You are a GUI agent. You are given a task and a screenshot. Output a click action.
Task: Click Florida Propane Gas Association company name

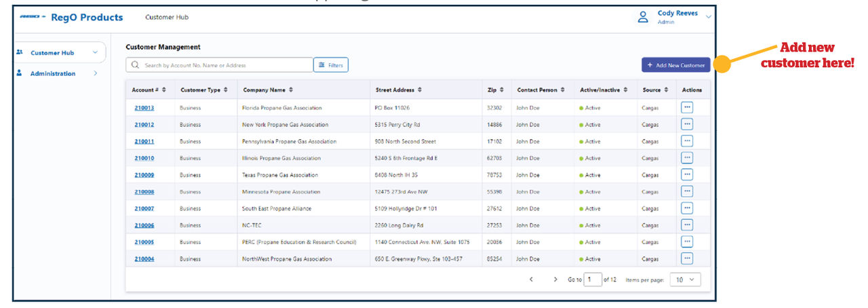click(x=282, y=108)
